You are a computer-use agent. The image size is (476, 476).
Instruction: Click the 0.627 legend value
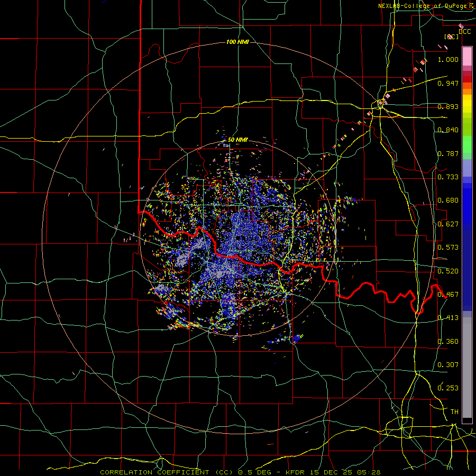448,224
